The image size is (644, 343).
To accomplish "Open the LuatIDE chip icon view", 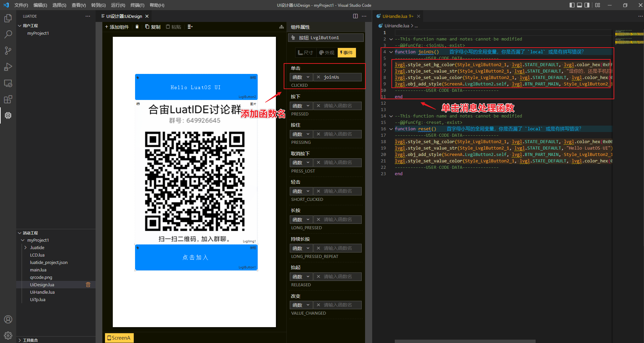I will coord(8,115).
